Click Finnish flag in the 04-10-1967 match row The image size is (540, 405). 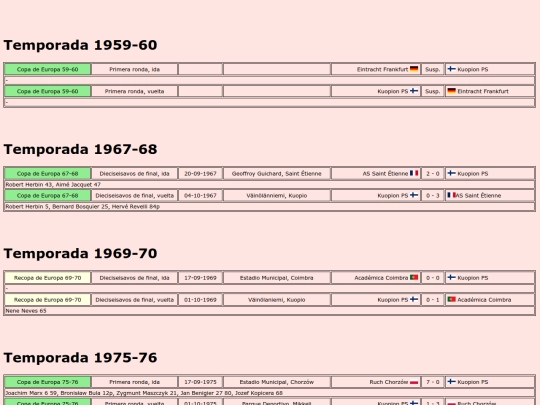point(414,195)
